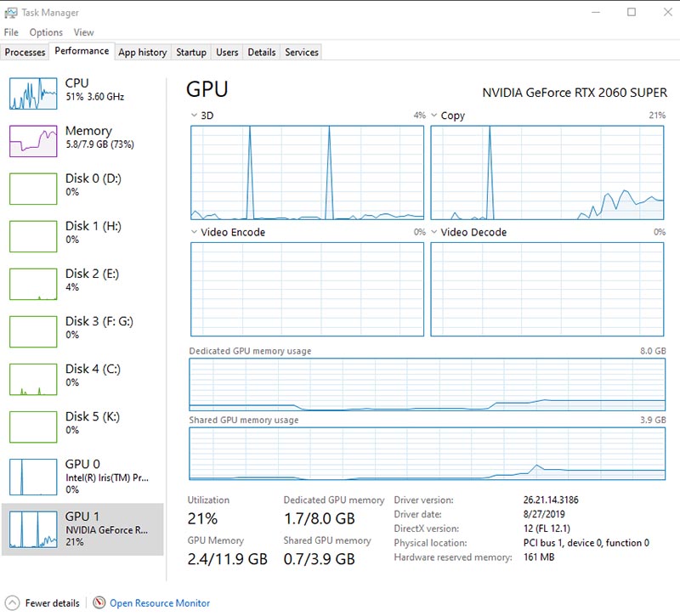This screenshot has height=616, width=680.
Task: Click Fewer details label
Action: click(x=53, y=603)
